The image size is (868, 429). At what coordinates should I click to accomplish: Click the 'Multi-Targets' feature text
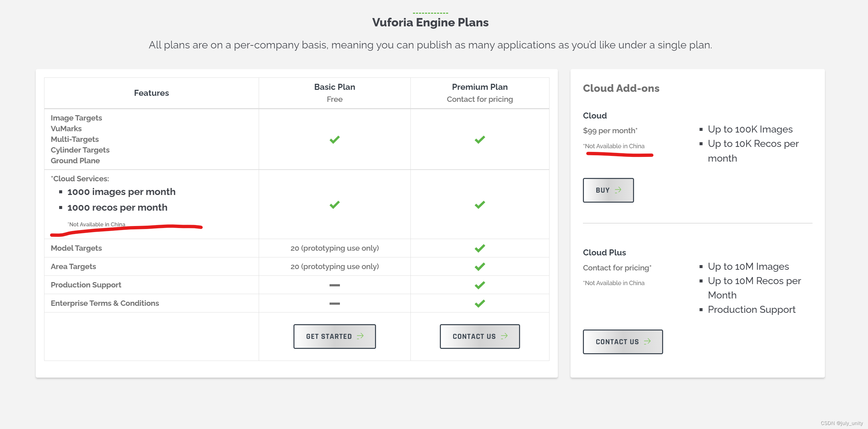point(75,139)
